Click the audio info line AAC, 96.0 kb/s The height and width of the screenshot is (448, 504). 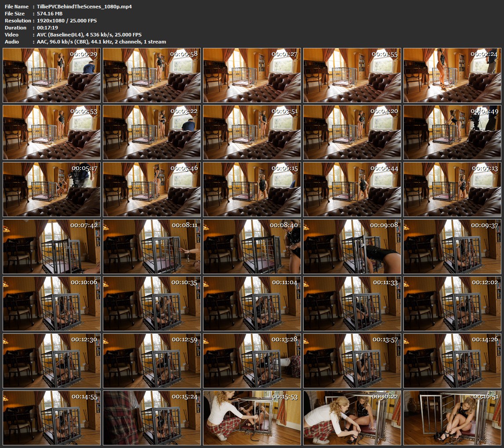coord(101,42)
